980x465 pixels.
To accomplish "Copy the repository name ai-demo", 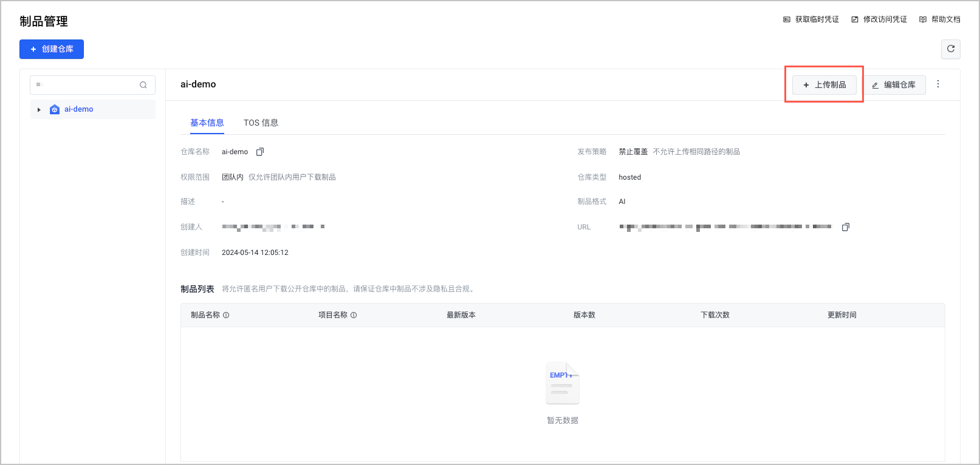I will coord(260,152).
